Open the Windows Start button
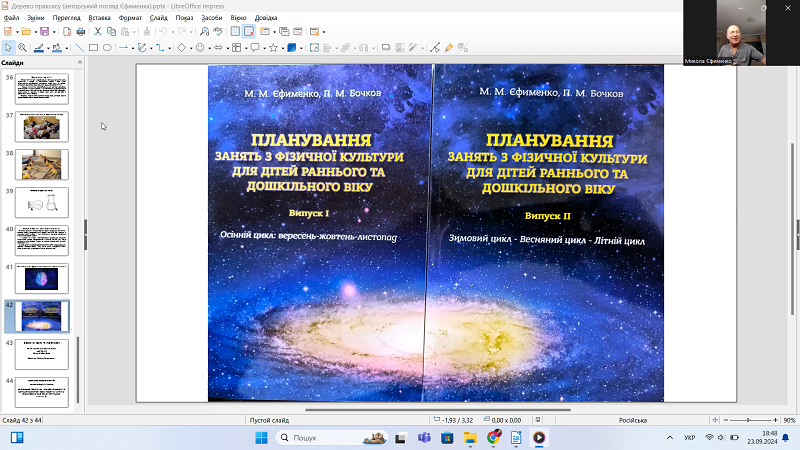800x450 pixels. pos(261,438)
